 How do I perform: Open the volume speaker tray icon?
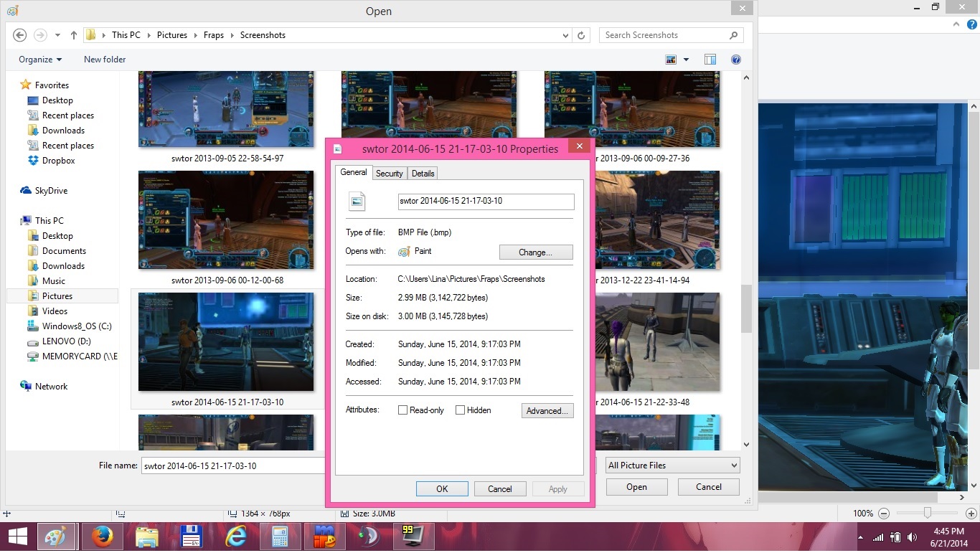pyautogui.click(x=912, y=537)
